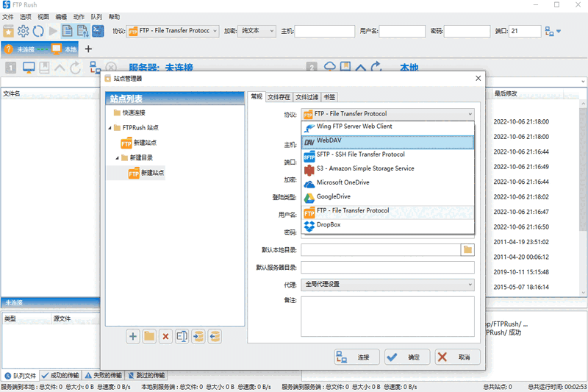
Task: Click the bookmark icon in server pane toolbar
Action: [x=44, y=68]
